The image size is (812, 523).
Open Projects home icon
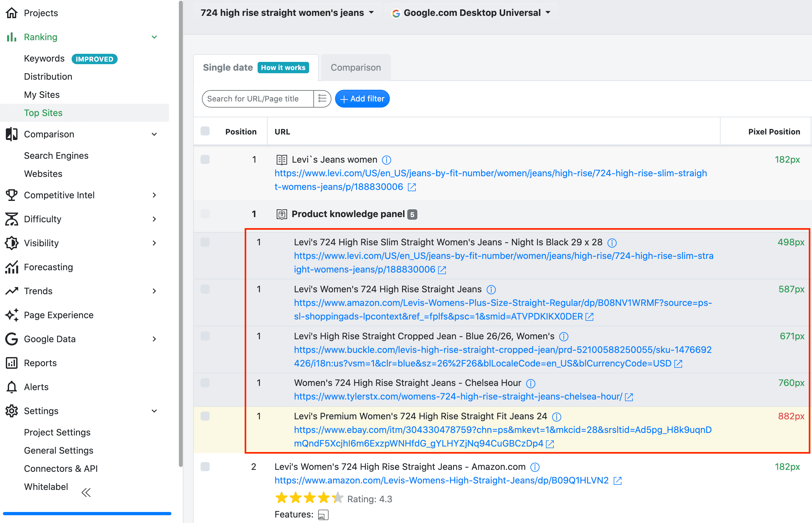click(x=12, y=13)
